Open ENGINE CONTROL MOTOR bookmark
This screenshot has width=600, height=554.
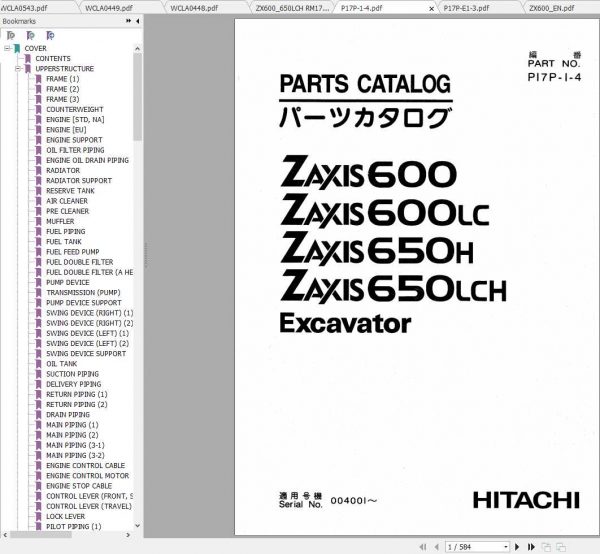[x=88, y=476]
